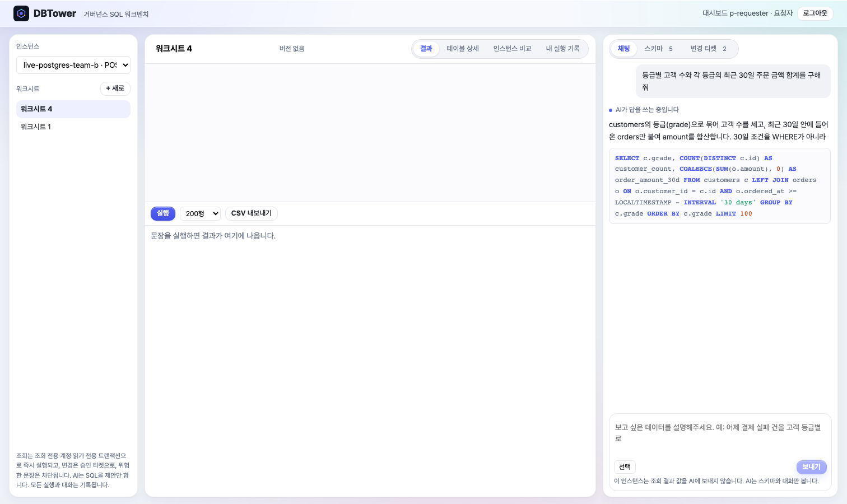This screenshot has width=847, height=504.
Task: Switch to the 채팅 tab
Action: tap(623, 49)
